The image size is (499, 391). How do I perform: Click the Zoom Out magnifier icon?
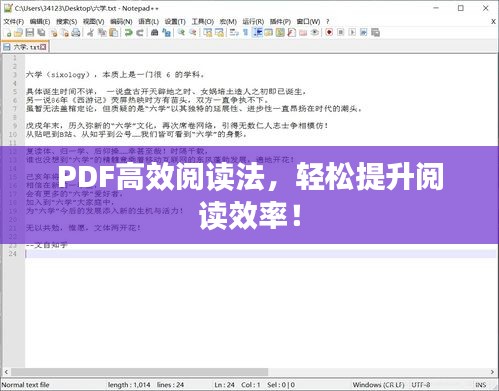coord(192,33)
